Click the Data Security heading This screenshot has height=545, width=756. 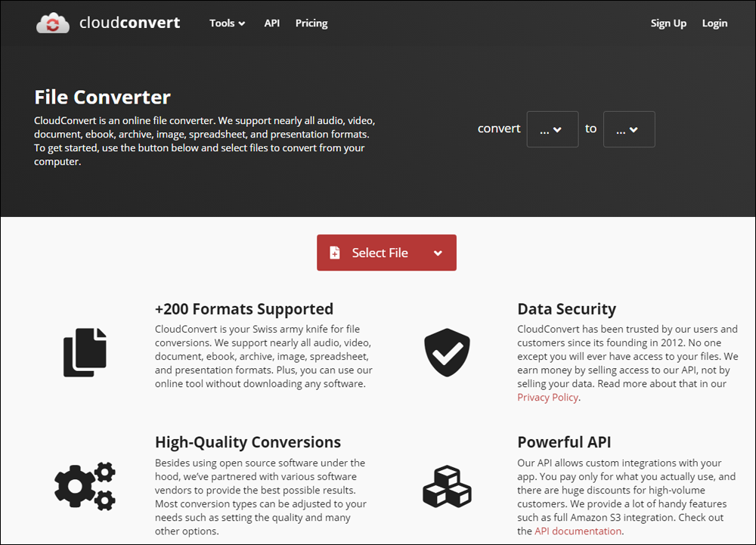(x=566, y=309)
